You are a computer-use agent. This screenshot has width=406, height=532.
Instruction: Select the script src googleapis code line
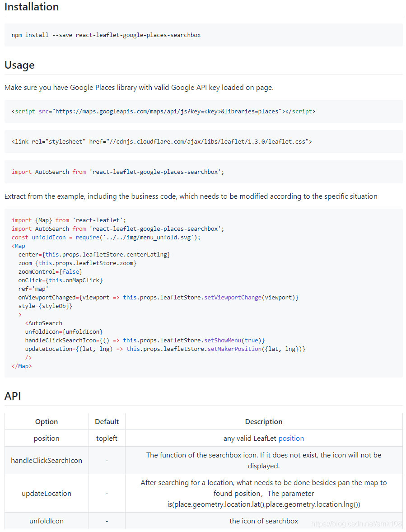pyautogui.click(x=163, y=111)
